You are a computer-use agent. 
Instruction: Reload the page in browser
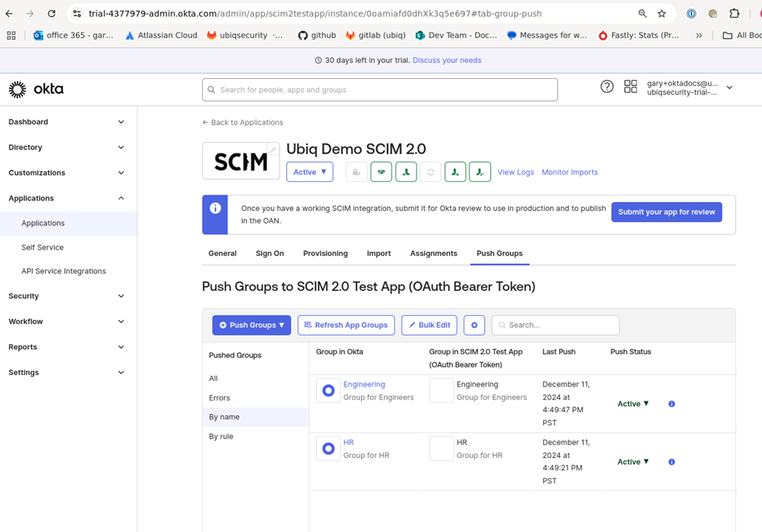point(52,13)
